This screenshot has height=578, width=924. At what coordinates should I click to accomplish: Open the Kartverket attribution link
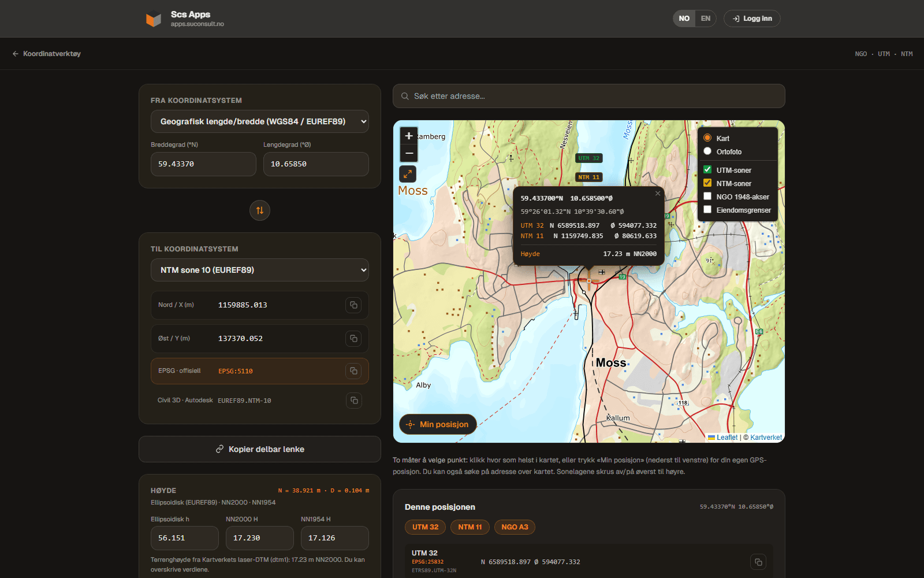point(766,438)
